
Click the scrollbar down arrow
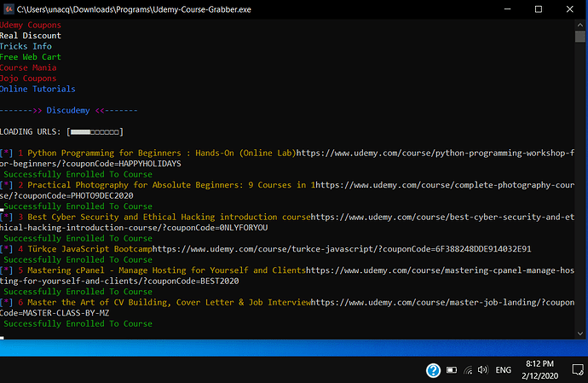point(580,334)
